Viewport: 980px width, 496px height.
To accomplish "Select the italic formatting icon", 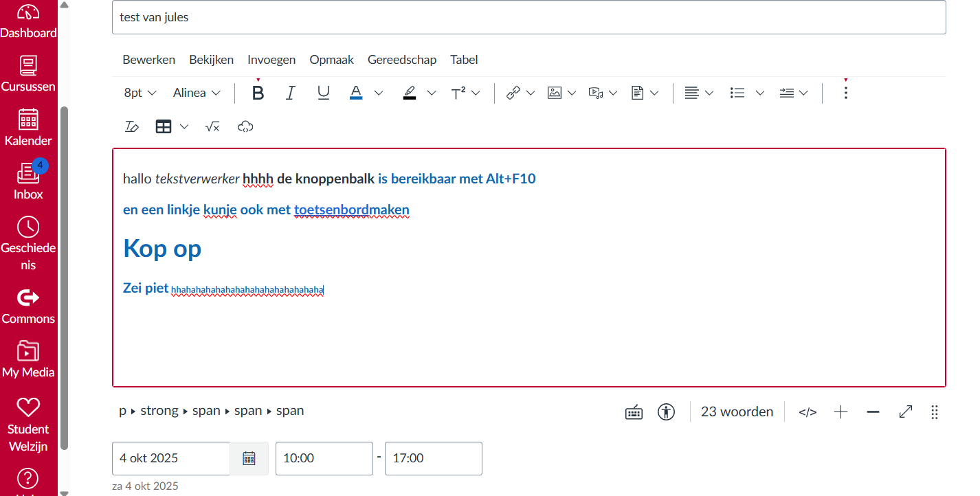I will point(290,92).
